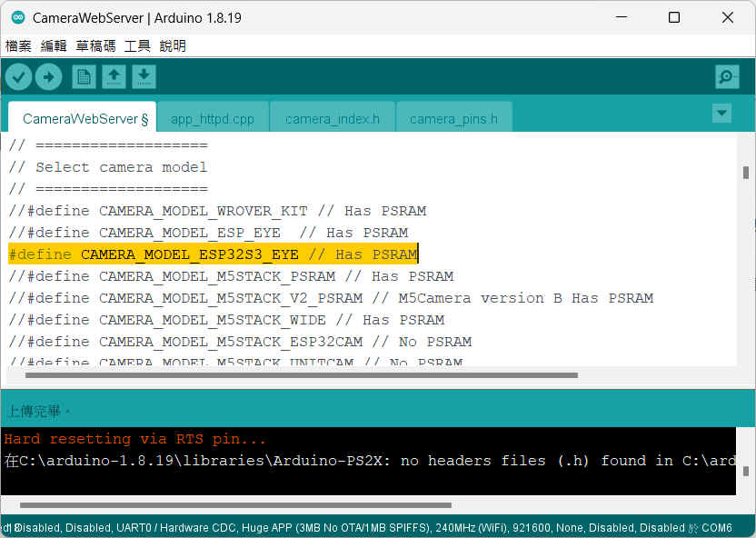The height and width of the screenshot is (538, 756).
Task: Open the app_httpd.cpp tab
Action: point(213,118)
